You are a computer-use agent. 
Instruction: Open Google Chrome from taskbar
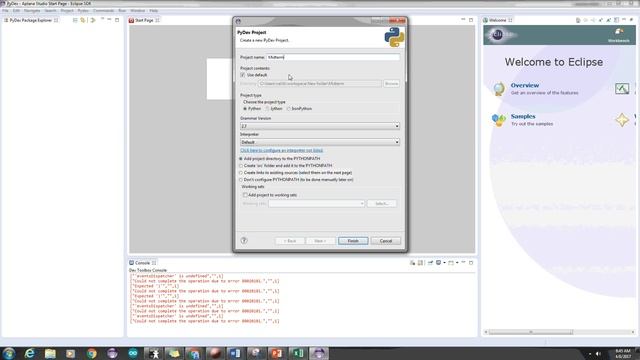(92, 353)
